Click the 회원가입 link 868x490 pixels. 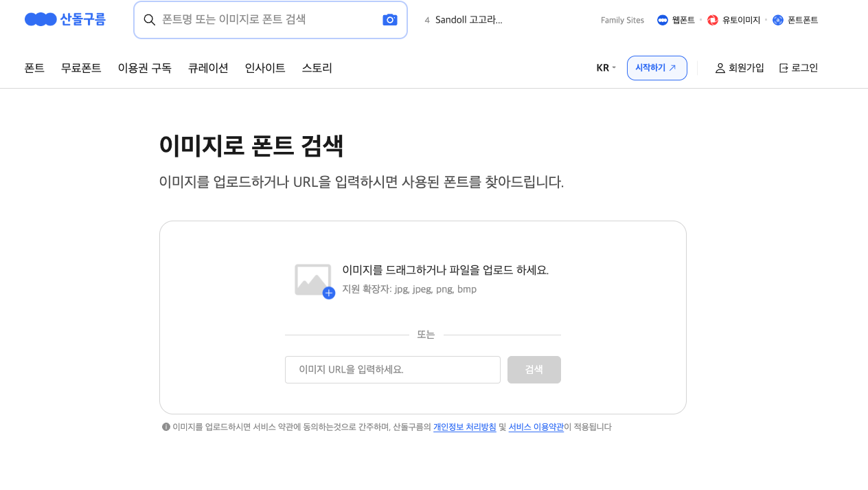[746, 68]
